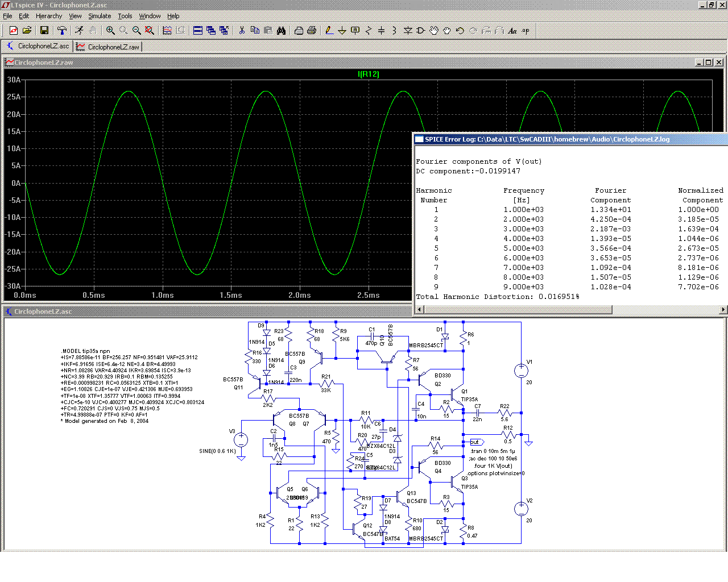
Task: Click the error log scrollbar left arrow
Action: click(x=420, y=310)
